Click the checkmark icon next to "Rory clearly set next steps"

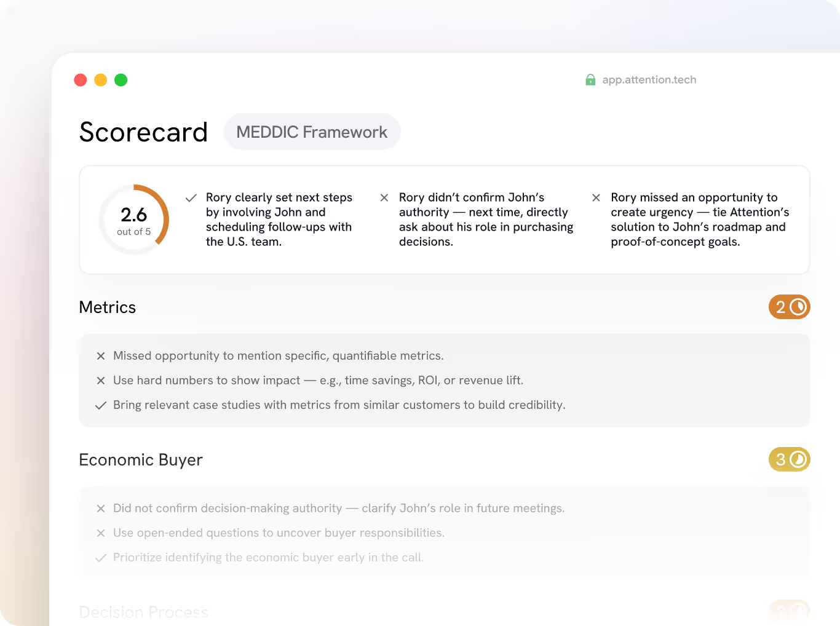coord(191,198)
